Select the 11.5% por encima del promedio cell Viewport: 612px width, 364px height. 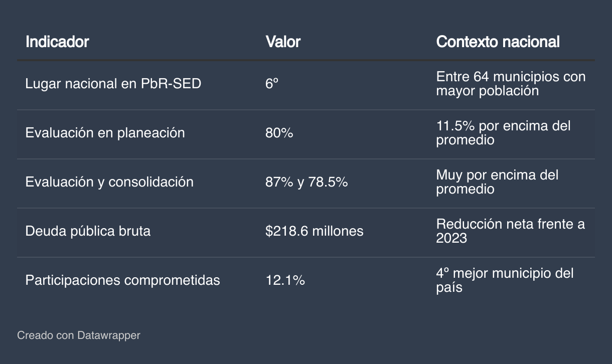tap(503, 133)
